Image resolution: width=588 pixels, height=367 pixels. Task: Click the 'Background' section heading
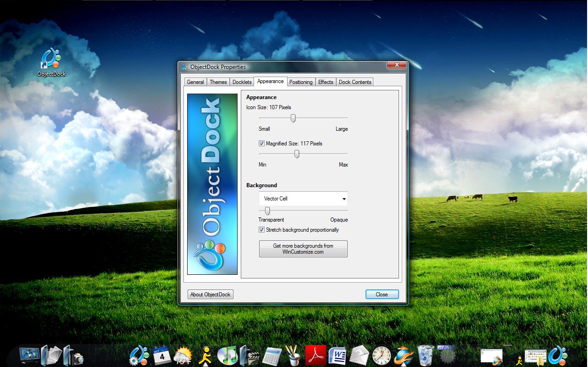261,185
